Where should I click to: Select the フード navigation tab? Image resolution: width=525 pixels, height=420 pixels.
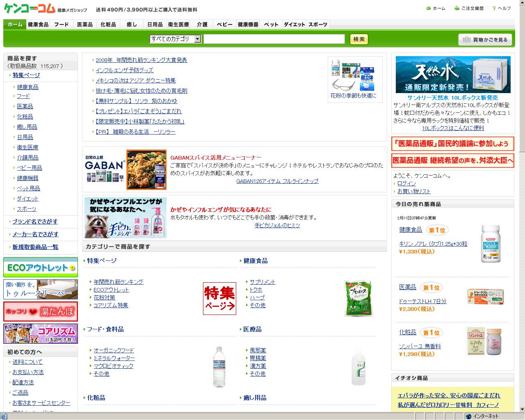(x=62, y=25)
